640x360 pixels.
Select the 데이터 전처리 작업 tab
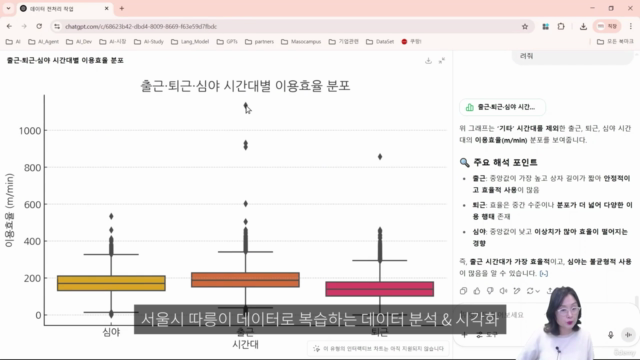tap(65, 8)
